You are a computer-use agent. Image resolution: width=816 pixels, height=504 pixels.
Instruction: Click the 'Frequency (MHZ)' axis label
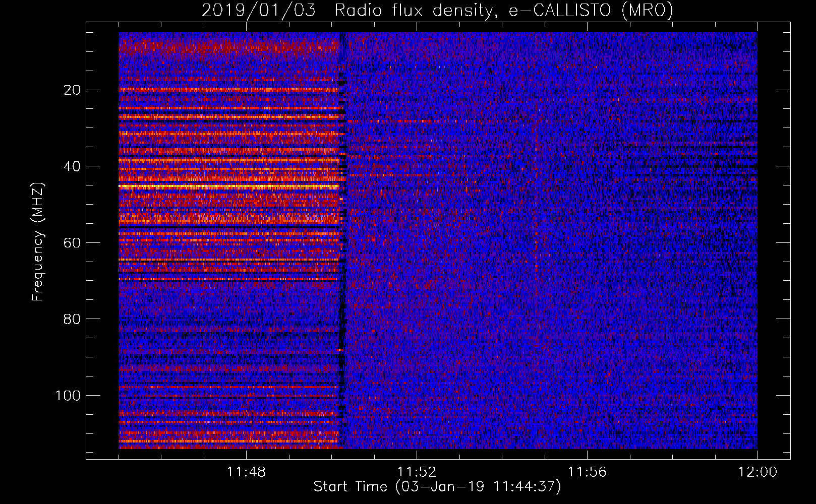point(38,242)
